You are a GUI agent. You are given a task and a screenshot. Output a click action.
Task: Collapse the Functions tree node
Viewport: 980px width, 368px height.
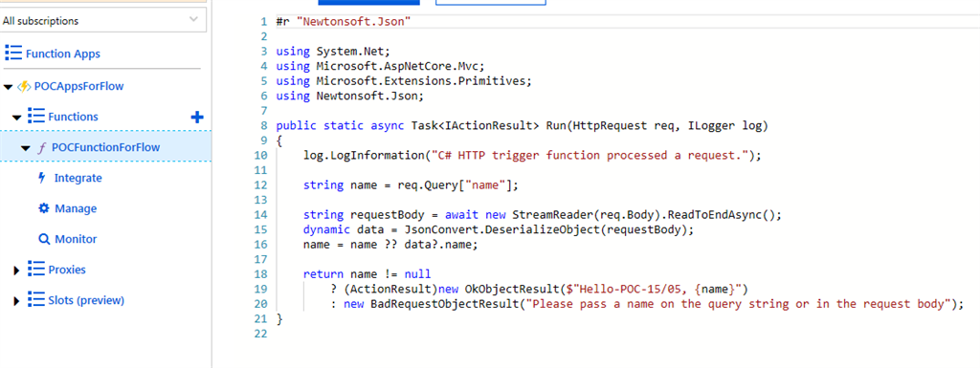[17, 118]
